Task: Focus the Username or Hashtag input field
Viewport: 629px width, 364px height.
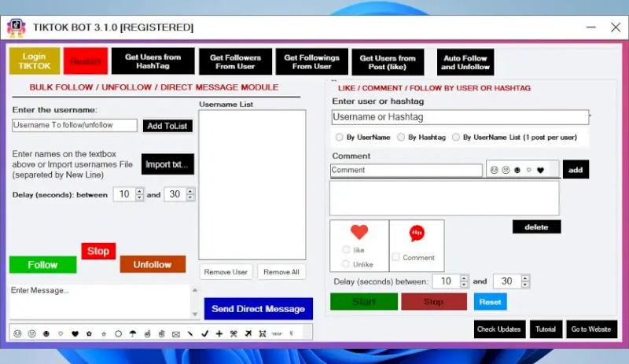Action: (460, 117)
